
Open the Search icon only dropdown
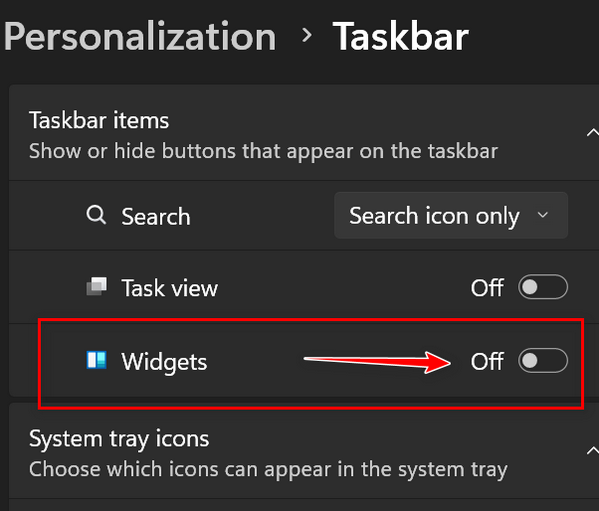click(x=451, y=216)
